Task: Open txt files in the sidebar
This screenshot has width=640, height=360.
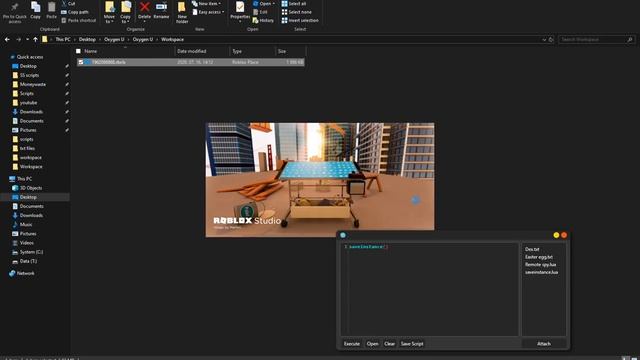Action: coord(27,148)
